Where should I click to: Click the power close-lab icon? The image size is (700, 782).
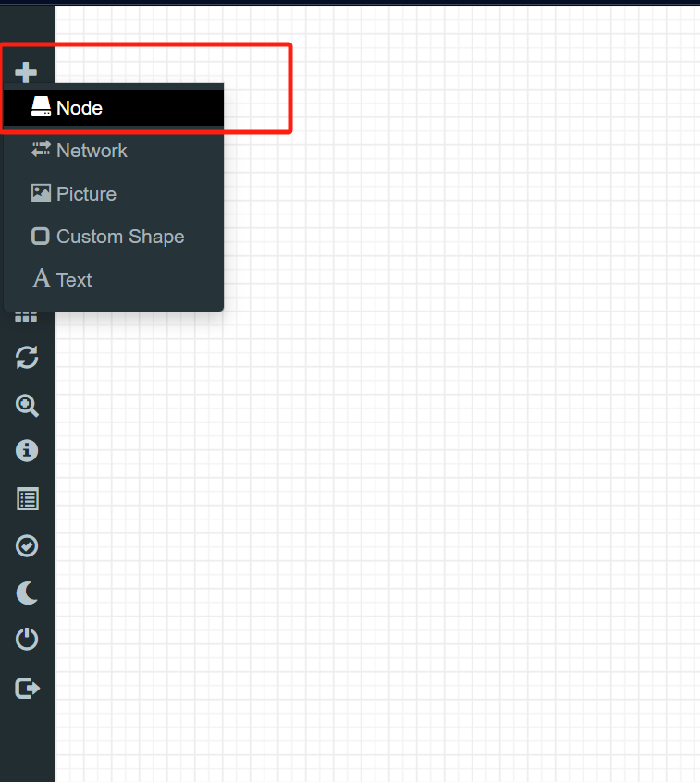click(27, 639)
